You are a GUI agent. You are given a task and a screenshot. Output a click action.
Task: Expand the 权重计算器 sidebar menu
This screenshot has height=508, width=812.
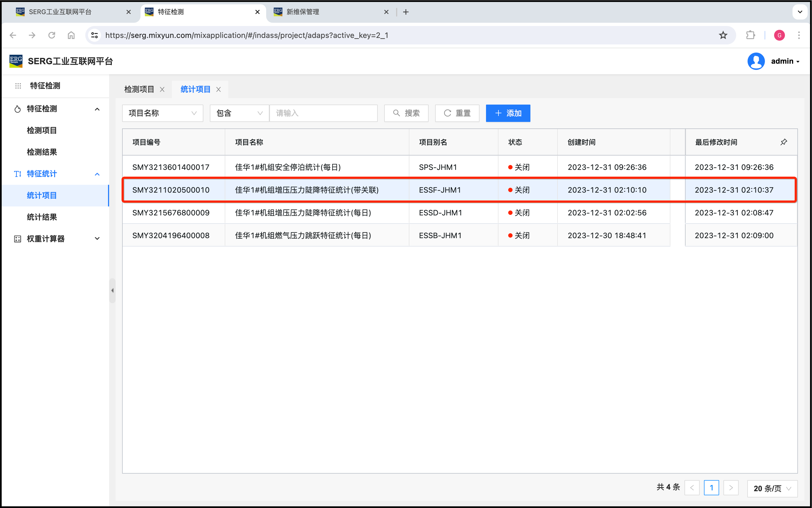pyautogui.click(x=97, y=238)
